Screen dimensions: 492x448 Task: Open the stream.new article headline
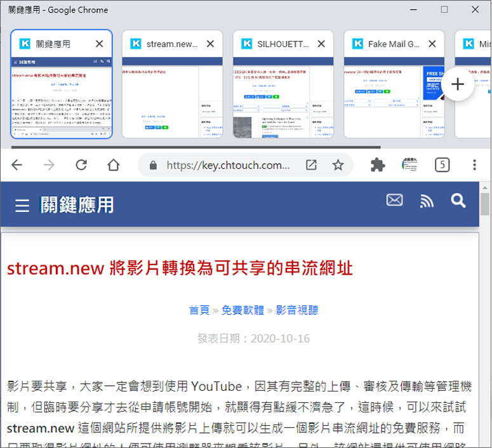point(180,268)
